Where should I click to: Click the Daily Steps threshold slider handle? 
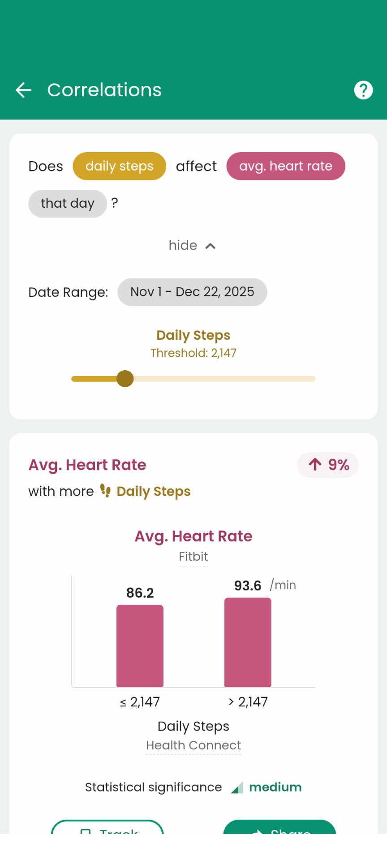pos(125,379)
